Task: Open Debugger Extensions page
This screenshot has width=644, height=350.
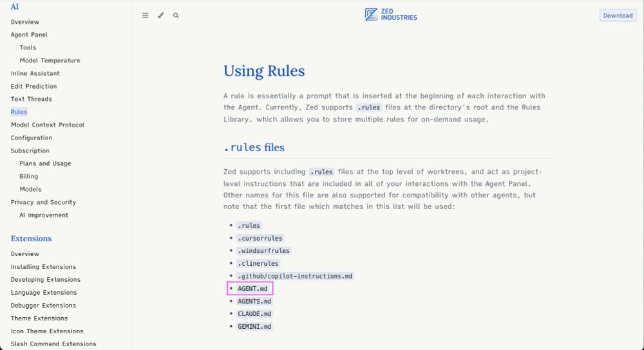Action: pyautogui.click(x=44, y=305)
